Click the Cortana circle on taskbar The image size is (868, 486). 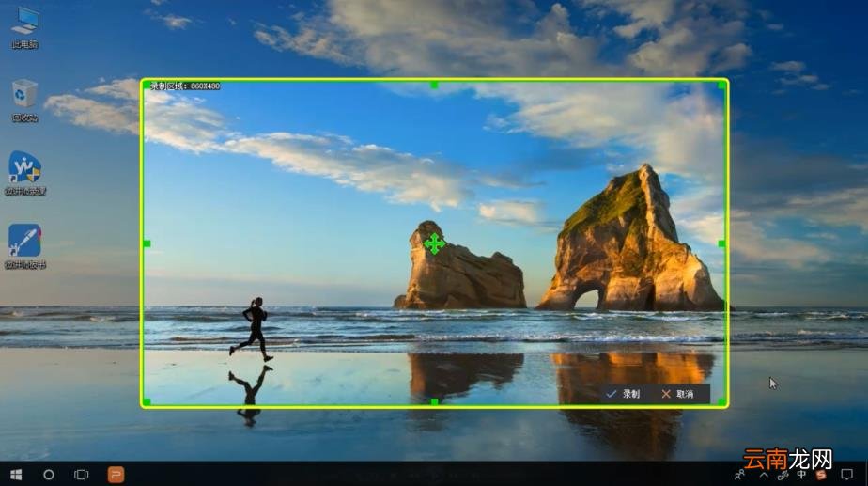(49, 475)
